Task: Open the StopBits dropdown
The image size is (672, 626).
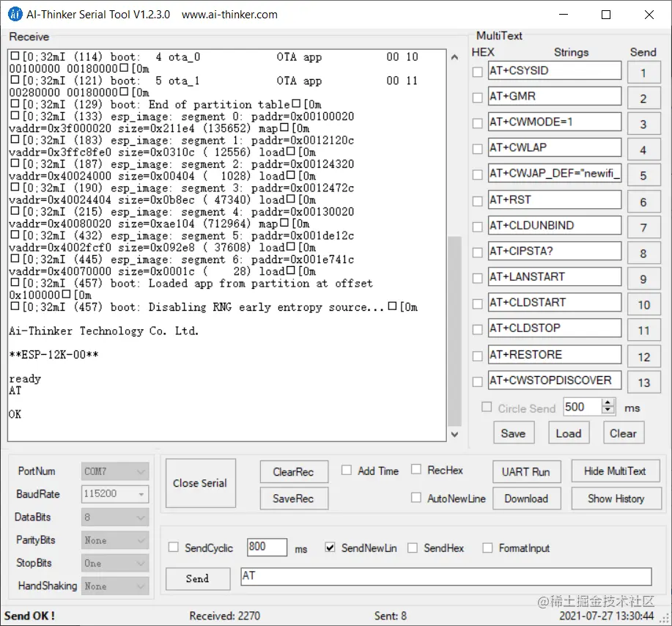Action: pyautogui.click(x=115, y=563)
